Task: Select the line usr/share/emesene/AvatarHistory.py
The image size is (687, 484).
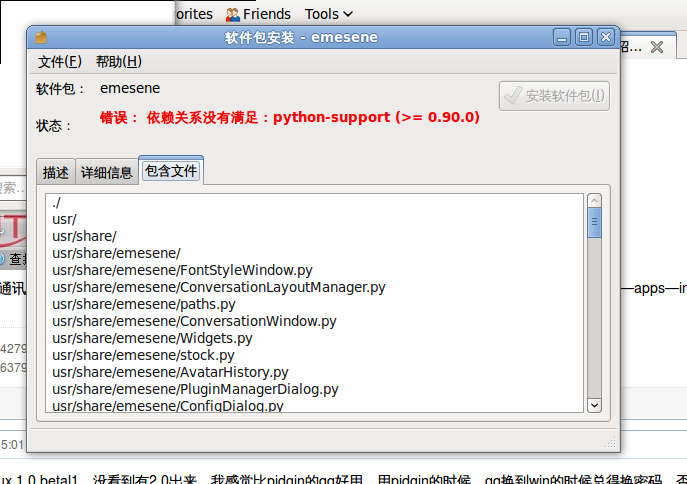Action: pos(170,372)
